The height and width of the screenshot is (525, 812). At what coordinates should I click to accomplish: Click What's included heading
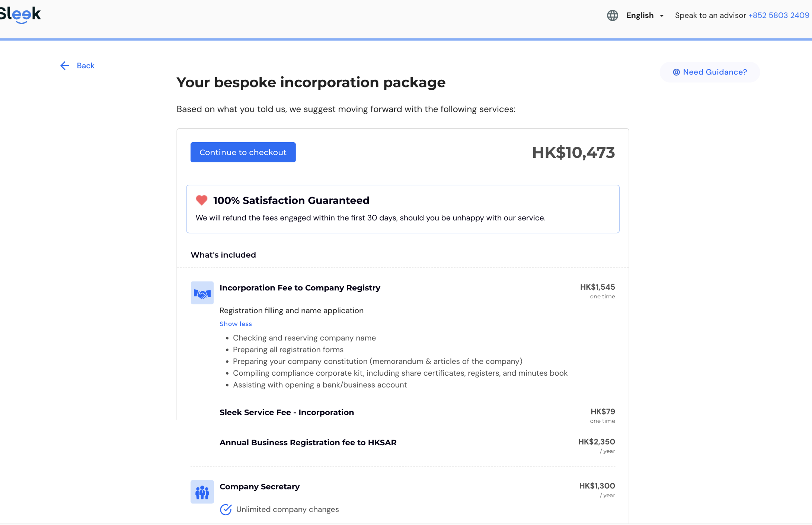click(223, 255)
